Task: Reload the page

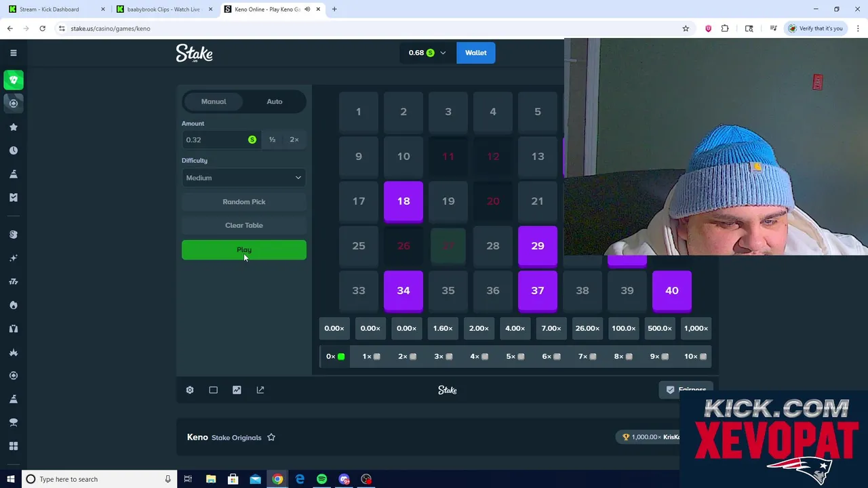Action: tap(42, 28)
